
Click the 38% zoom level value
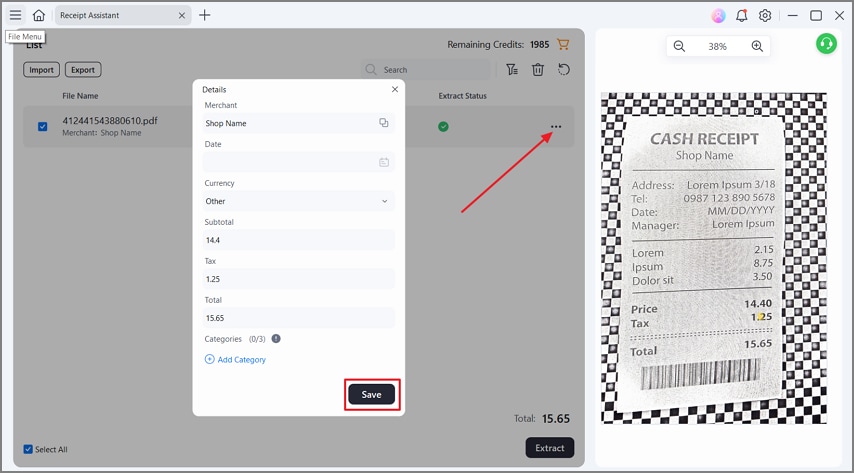pos(717,47)
